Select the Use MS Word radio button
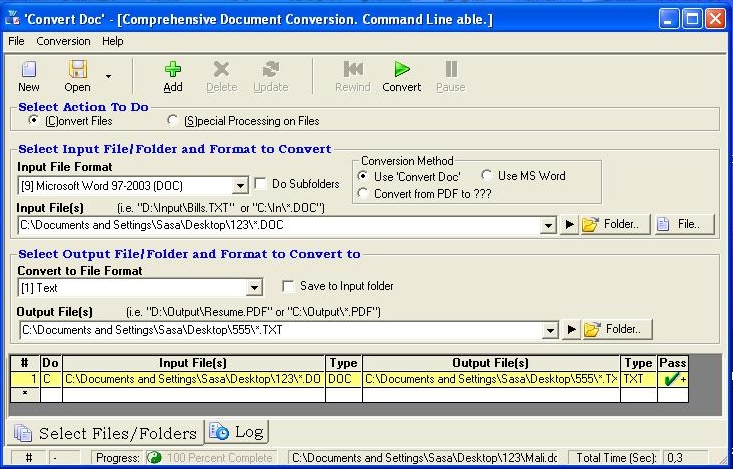The width and height of the screenshot is (733, 469). [487, 176]
